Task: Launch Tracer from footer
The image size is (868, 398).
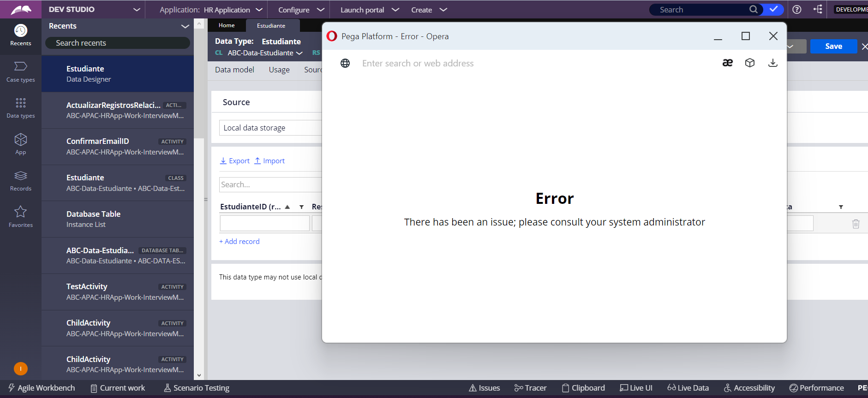Action: [x=530, y=388]
